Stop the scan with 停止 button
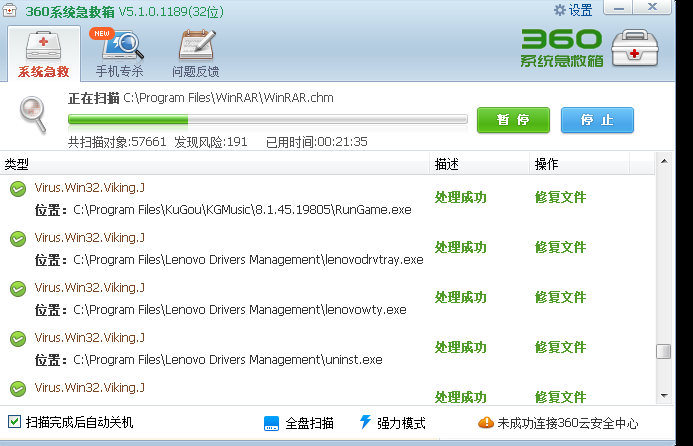This screenshot has width=693, height=446. click(x=597, y=120)
